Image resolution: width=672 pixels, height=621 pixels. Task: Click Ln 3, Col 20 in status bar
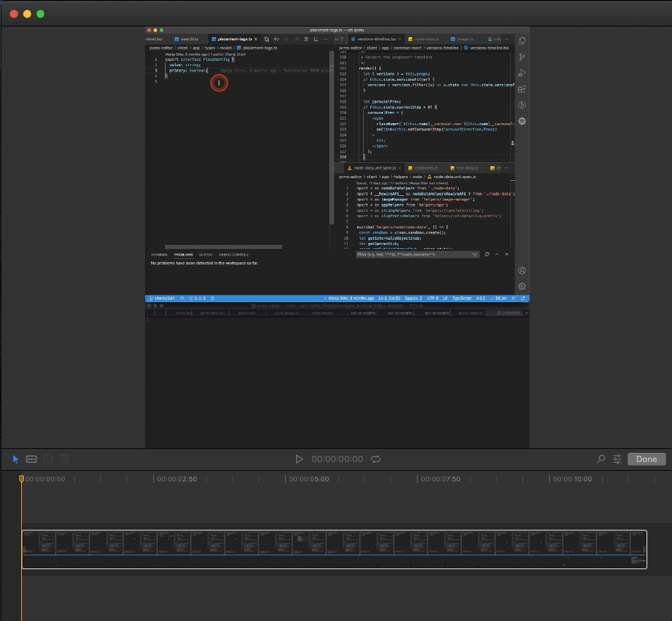(x=389, y=299)
